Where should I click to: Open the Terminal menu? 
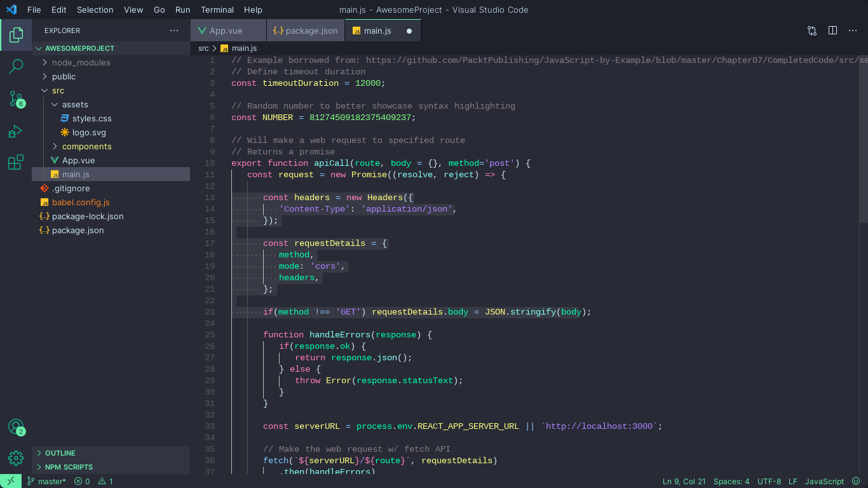pyautogui.click(x=218, y=10)
